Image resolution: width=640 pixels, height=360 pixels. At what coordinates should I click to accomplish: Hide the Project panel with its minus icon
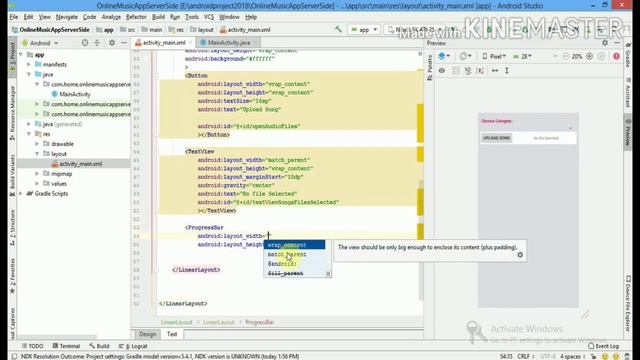pos(124,43)
